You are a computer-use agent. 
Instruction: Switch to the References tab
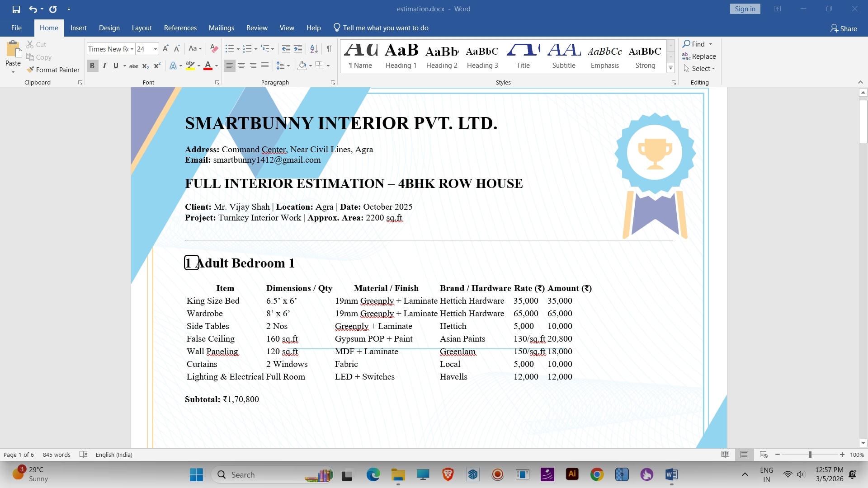[x=180, y=28]
